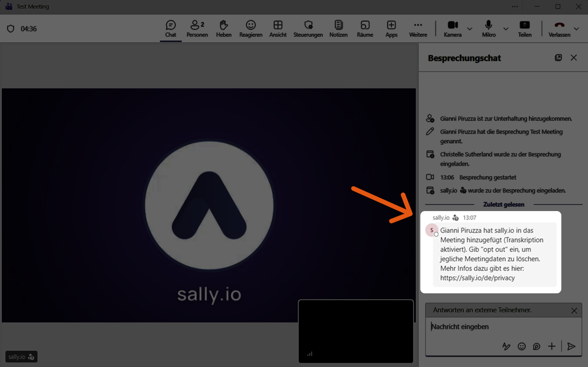Open the Personen participants list
Screen dimensions: 588x367
tap(197, 28)
